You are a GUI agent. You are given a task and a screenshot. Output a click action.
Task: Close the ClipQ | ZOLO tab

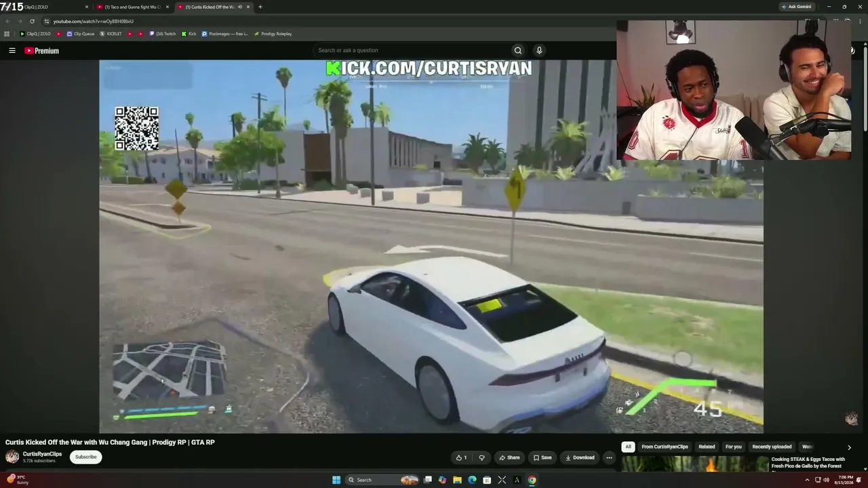pos(87,7)
